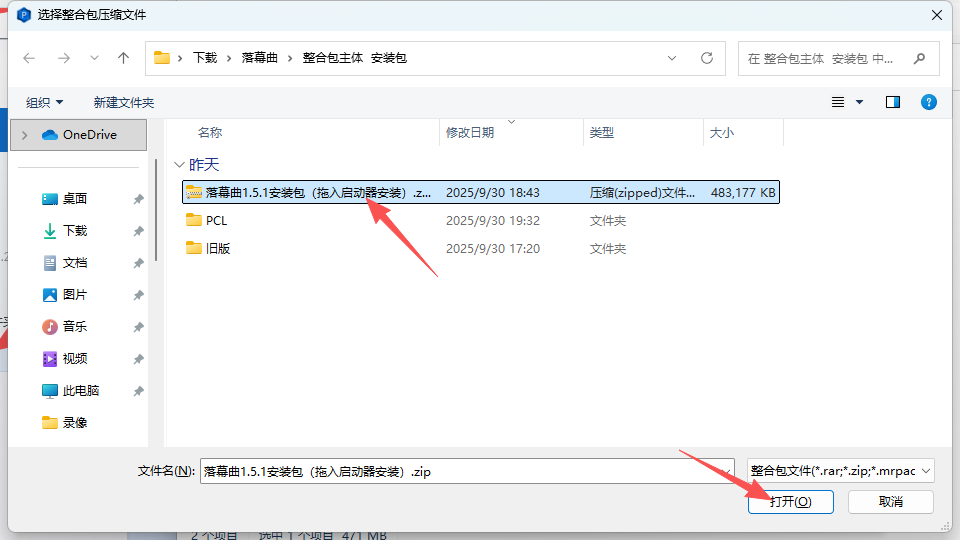Select the PCL folder
Image resolution: width=960 pixels, height=540 pixels.
point(216,220)
